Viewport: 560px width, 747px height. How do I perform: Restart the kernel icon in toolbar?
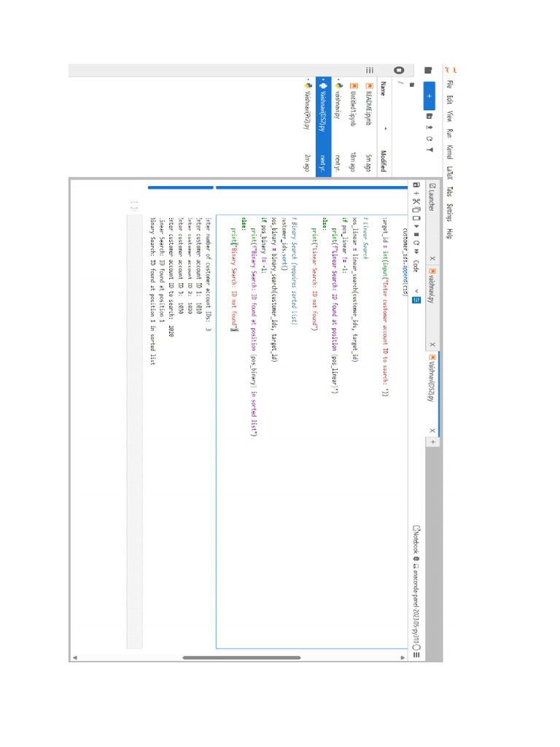pyautogui.click(x=416, y=242)
